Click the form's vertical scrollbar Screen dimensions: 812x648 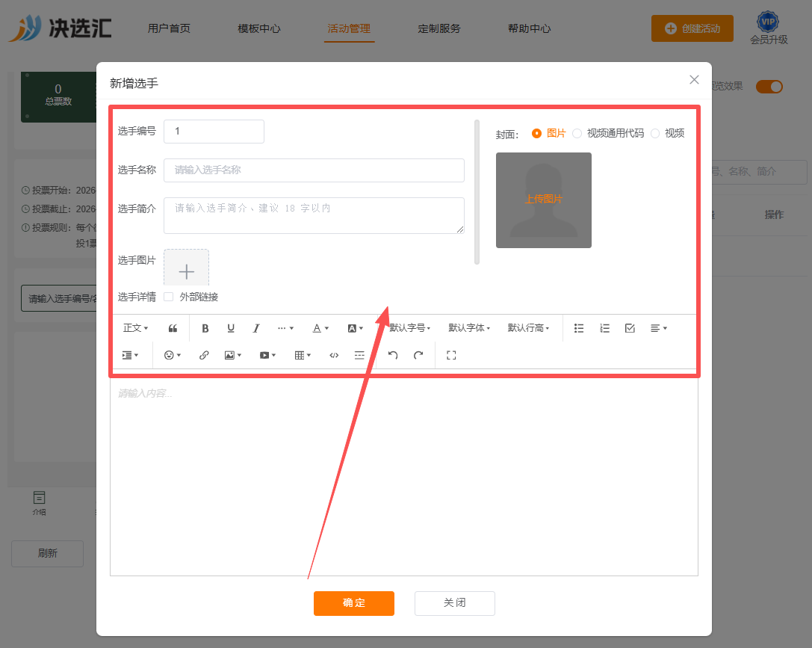477,192
